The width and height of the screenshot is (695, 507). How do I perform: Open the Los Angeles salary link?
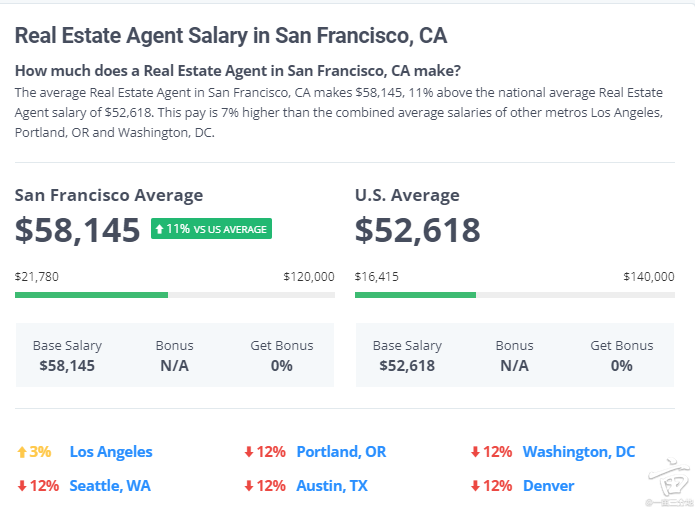[111, 452]
